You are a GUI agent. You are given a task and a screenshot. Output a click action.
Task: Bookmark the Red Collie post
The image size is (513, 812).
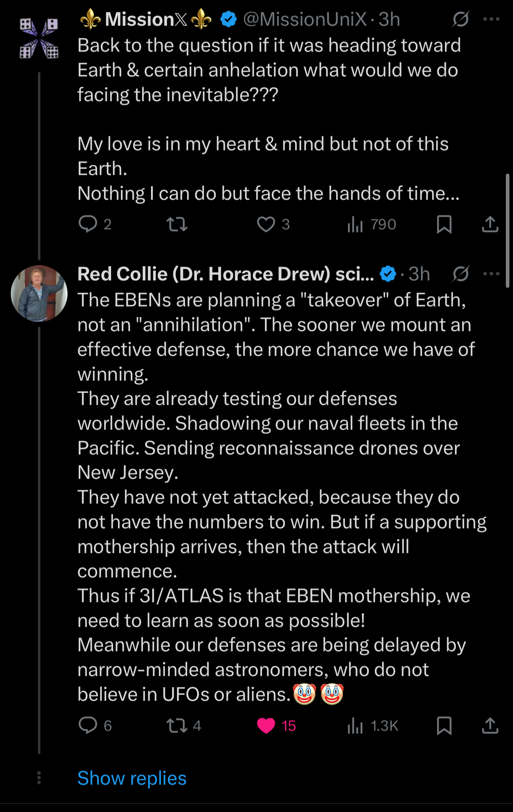click(x=444, y=725)
